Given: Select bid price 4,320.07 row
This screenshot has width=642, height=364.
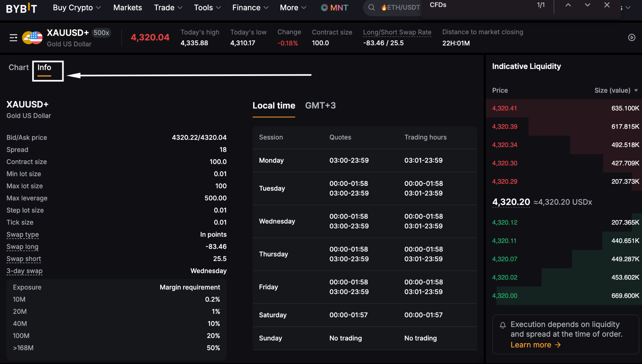Looking at the screenshot, I should click(x=564, y=259).
